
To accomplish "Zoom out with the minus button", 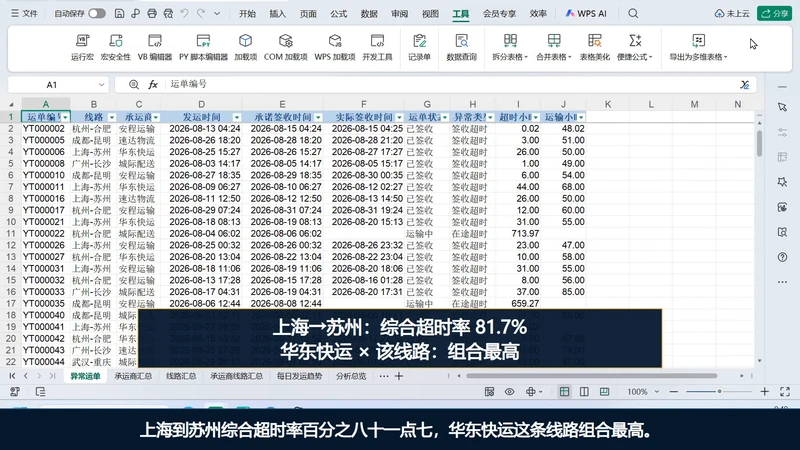I will (673, 391).
